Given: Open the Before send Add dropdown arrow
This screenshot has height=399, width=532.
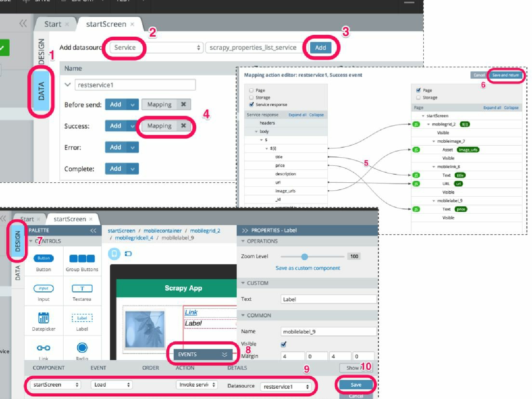Looking at the screenshot, I should pos(133,104).
